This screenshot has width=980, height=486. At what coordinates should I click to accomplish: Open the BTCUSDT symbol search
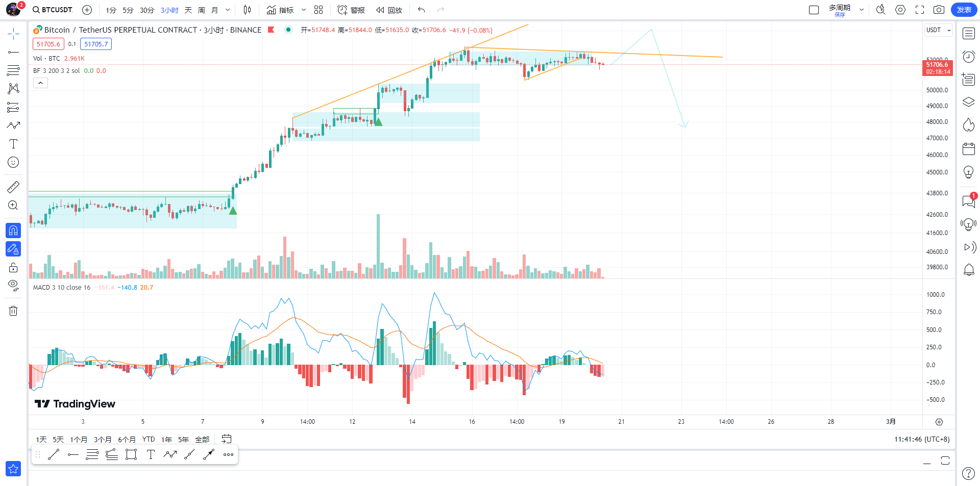pos(53,10)
